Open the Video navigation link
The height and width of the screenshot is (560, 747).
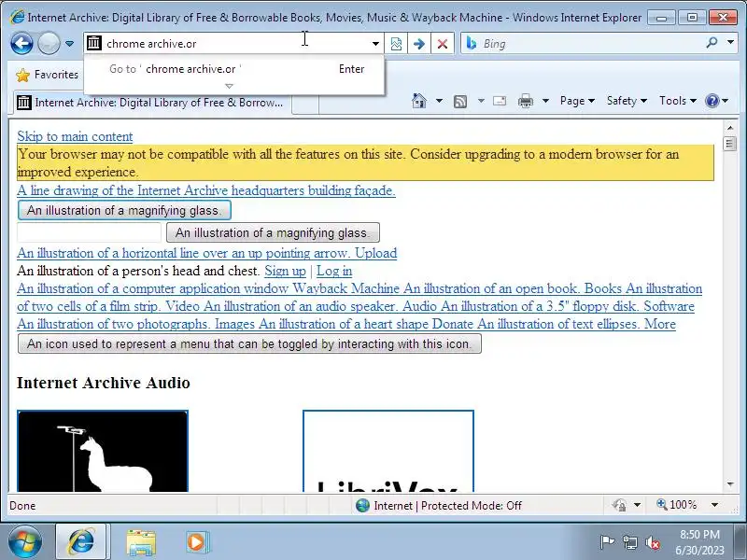coord(183,306)
